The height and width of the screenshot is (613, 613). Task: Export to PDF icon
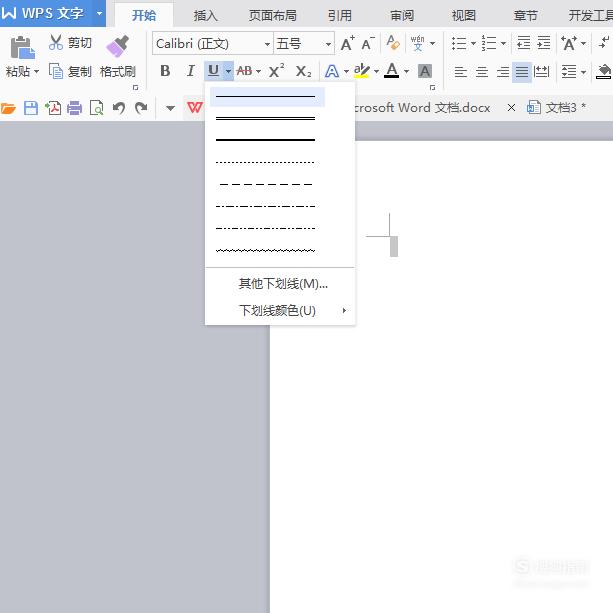(53, 108)
